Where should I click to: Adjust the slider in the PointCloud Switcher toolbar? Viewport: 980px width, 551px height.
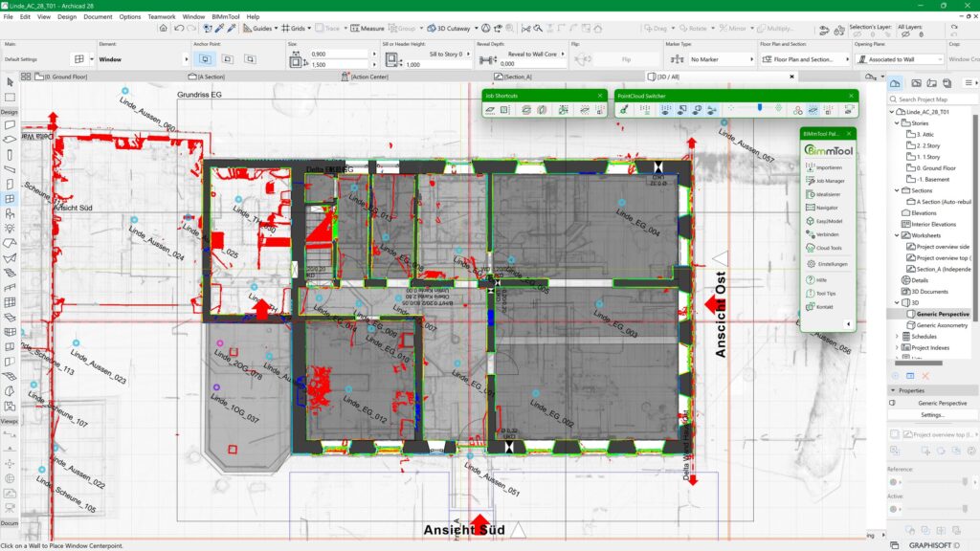[x=760, y=107]
